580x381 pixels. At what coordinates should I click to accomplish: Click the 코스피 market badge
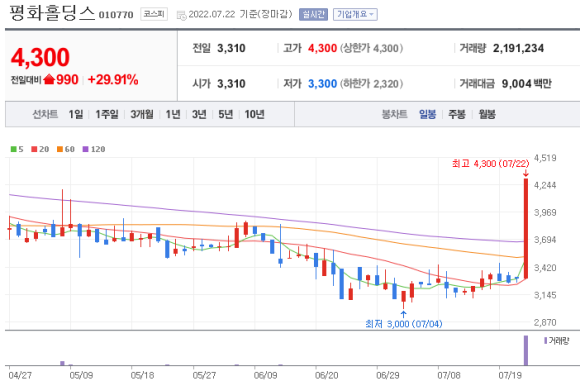pyautogui.click(x=154, y=14)
